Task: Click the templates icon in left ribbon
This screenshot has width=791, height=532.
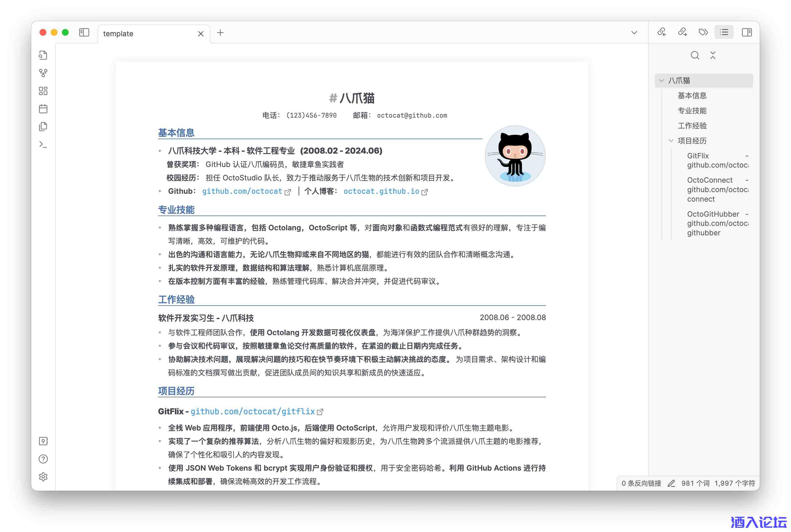Action: [43, 127]
